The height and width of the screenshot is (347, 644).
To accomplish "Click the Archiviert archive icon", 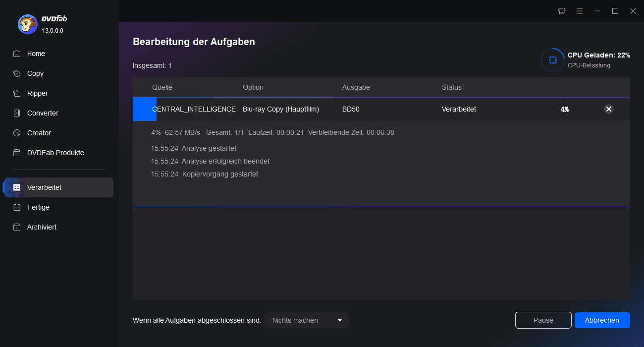I will coord(17,227).
